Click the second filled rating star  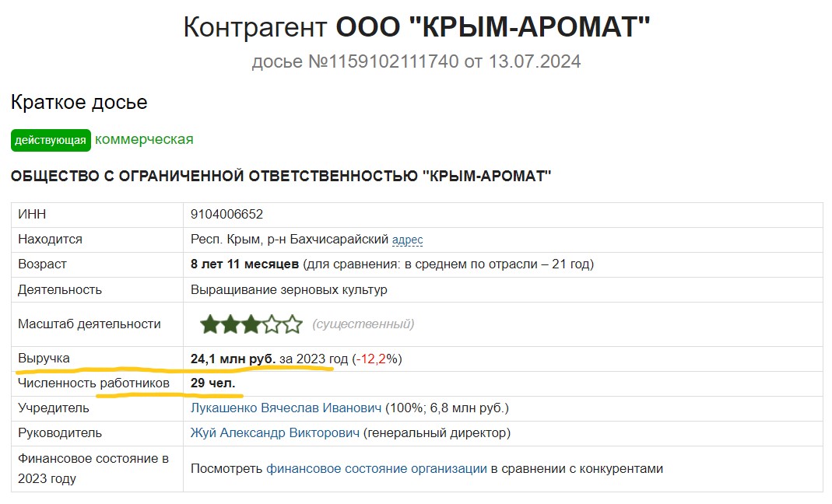[230, 324]
